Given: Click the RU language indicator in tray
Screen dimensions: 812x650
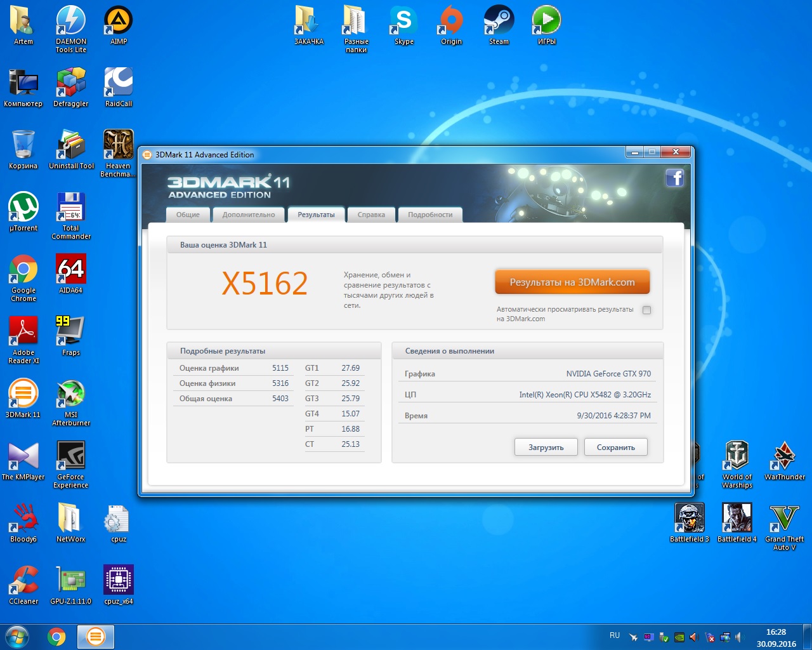Looking at the screenshot, I should point(614,635).
